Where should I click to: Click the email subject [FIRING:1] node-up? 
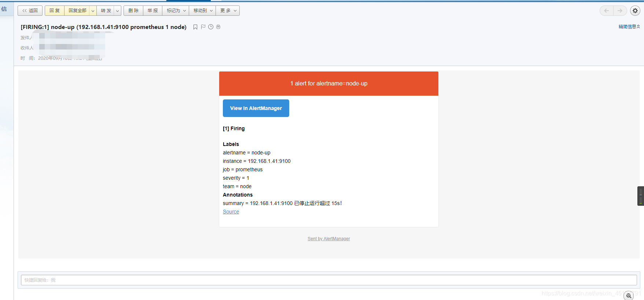coord(104,27)
